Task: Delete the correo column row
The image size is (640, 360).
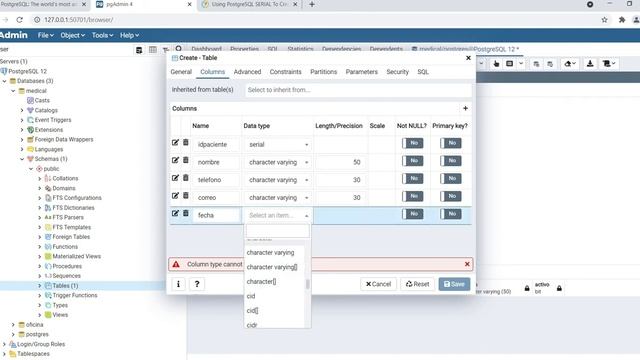Action: pos(186,196)
